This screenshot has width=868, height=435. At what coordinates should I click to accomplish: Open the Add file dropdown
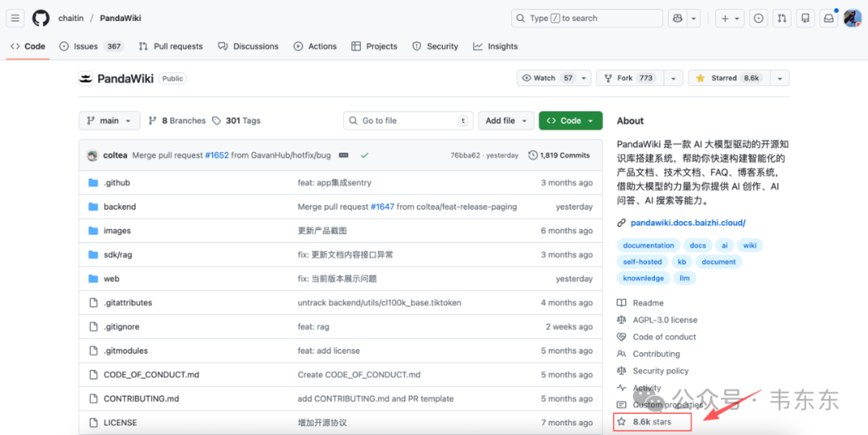506,121
